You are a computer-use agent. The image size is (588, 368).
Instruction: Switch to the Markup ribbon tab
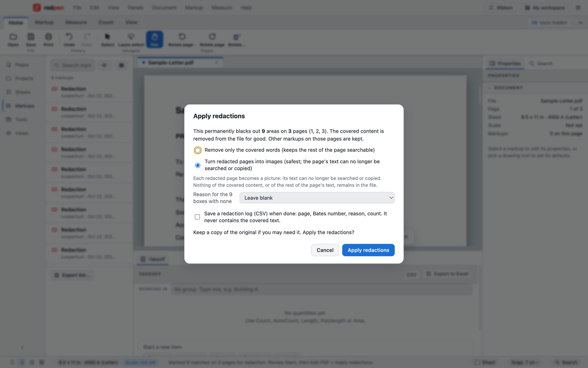tap(44, 22)
